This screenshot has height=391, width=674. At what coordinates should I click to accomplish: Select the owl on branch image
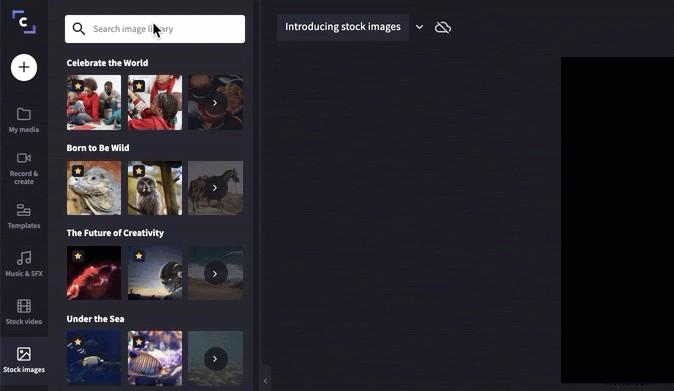coord(155,188)
